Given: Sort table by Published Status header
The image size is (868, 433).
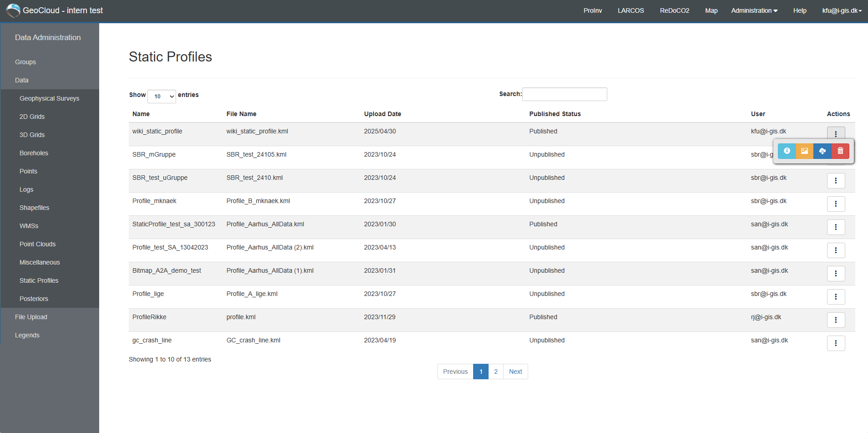Looking at the screenshot, I should point(555,114).
